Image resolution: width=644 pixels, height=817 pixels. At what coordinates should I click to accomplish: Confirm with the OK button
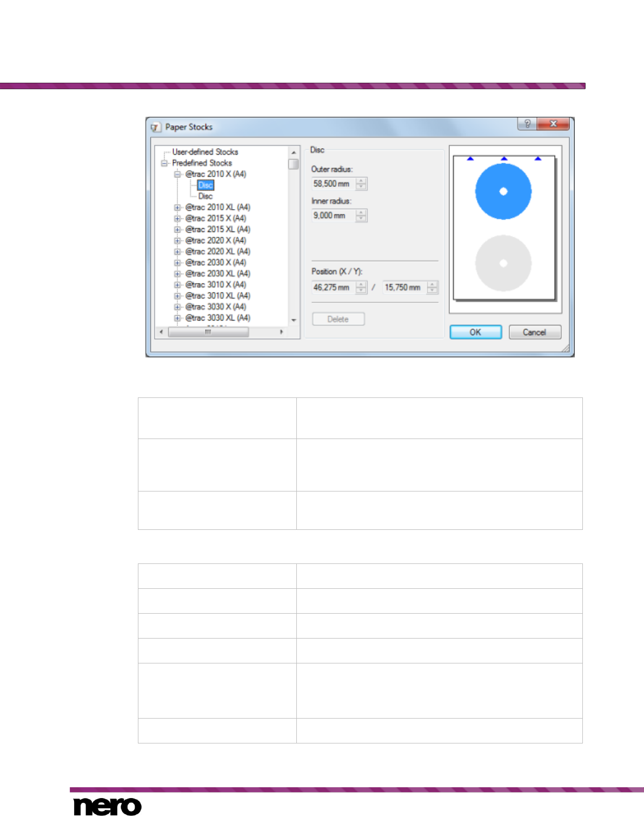pyautogui.click(x=476, y=332)
